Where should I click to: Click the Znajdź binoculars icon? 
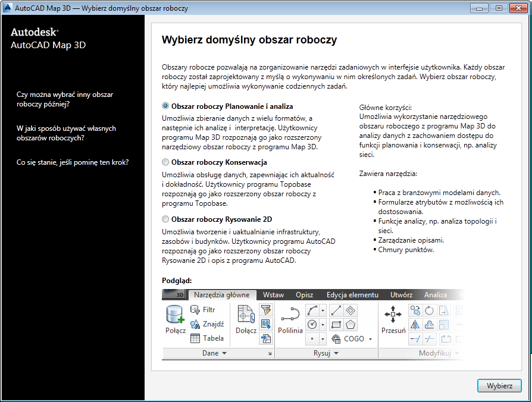coord(195,324)
